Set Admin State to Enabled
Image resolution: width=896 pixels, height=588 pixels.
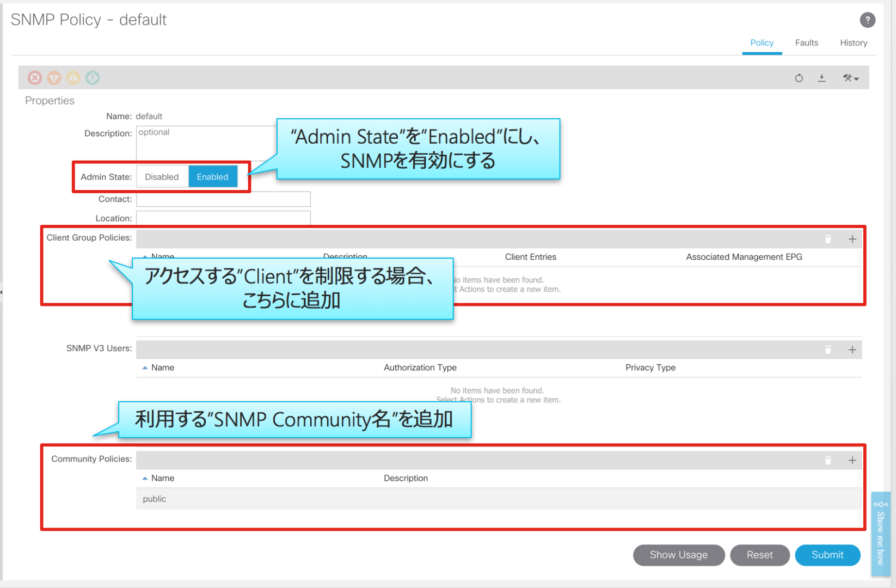point(212,177)
